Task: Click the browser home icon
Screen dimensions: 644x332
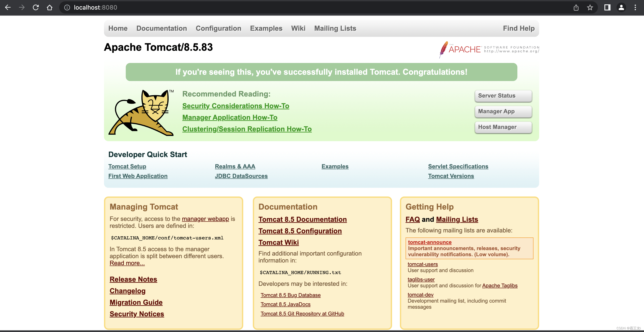Action: coord(50,7)
